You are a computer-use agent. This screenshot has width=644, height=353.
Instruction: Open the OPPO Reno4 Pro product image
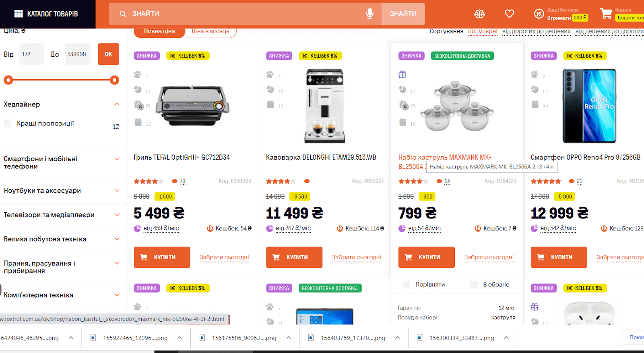click(589, 106)
